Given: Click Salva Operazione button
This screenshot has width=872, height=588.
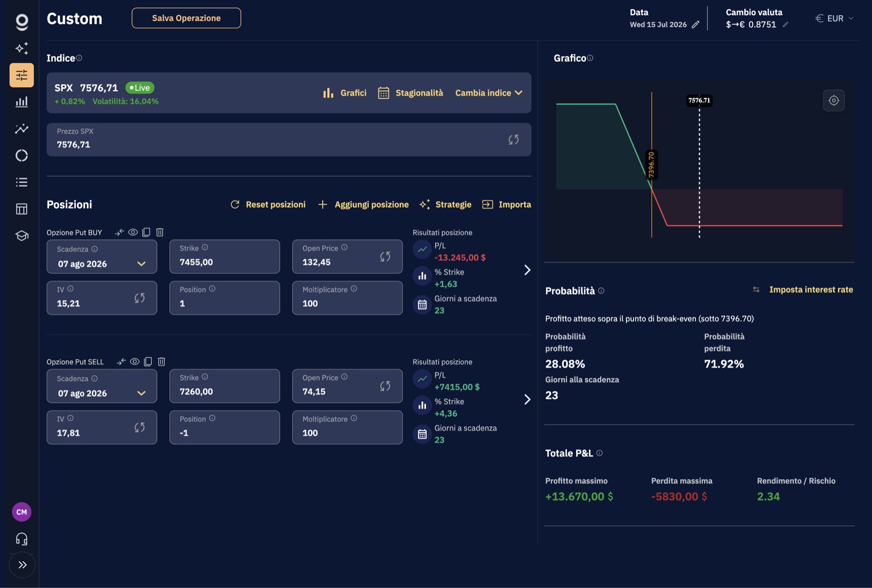Looking at the screenshot, I should (x=186, y=18).
